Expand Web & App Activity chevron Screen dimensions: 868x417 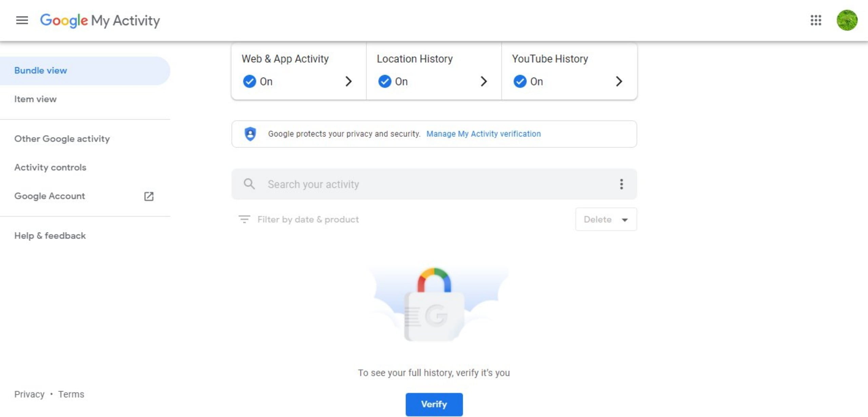(348, 81)
